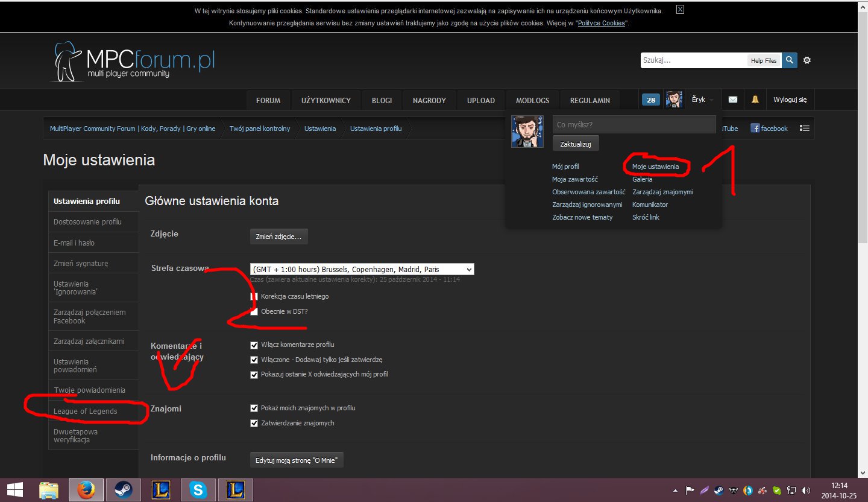Image resolution: width=868 pixels, height=502 pixels.
Task: Click the Zaktualizuj status button
Action: pos(576,145)
